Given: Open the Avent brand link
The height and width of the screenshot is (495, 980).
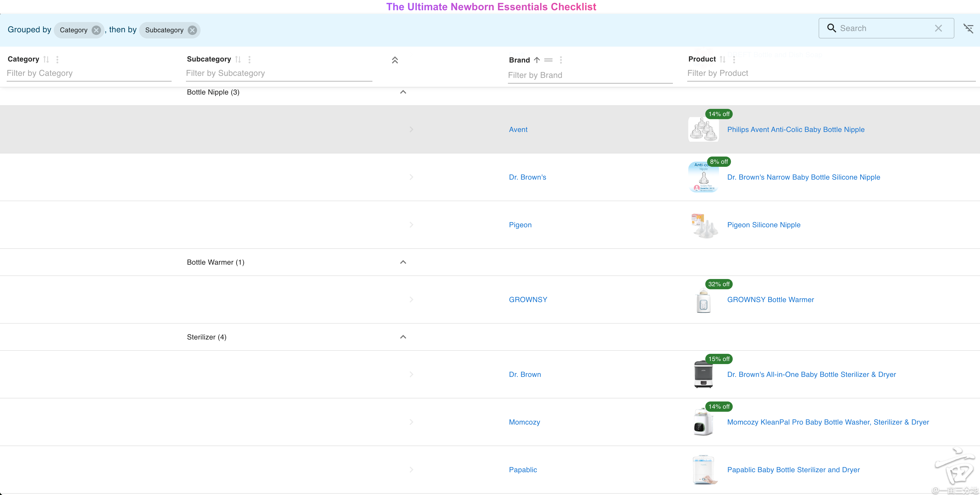Looking at the screenshot, I should 518,129.
